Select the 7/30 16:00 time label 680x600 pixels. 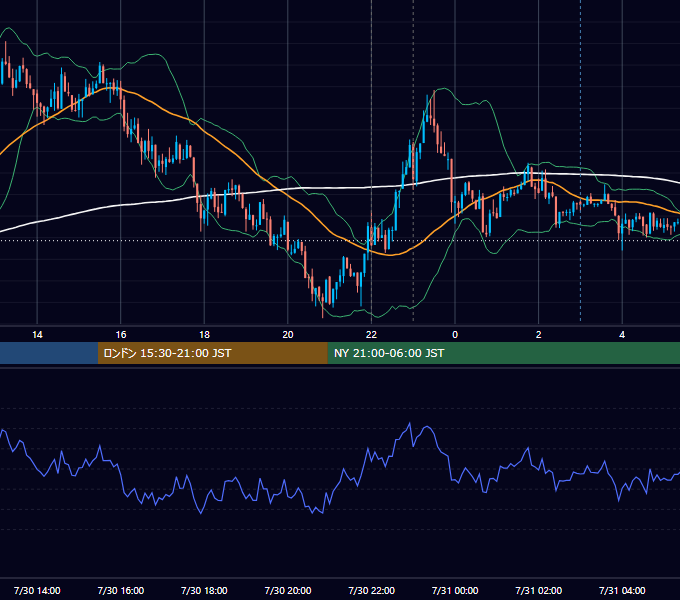(x=121, y=590)
